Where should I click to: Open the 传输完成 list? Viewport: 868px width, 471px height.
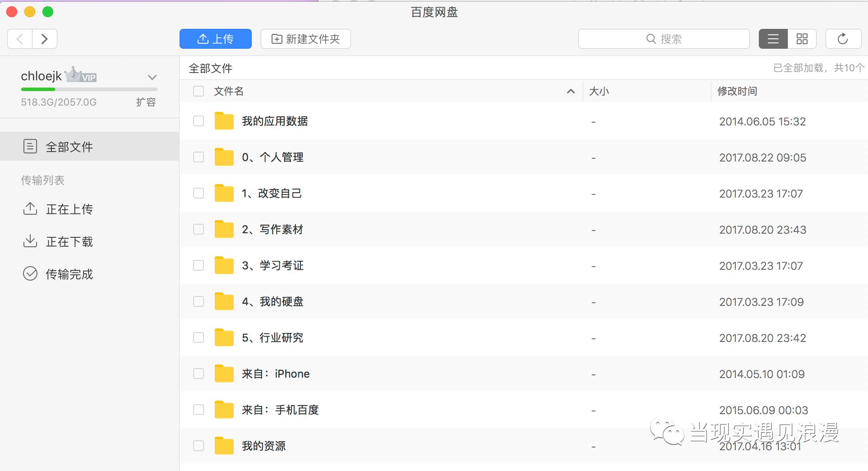(x=69, y=274)
